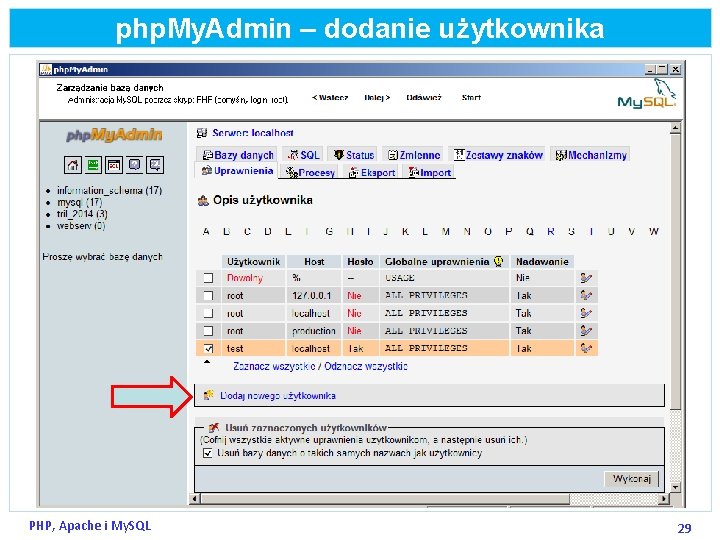Open the Status tab
720x540 pixels.
354,155
